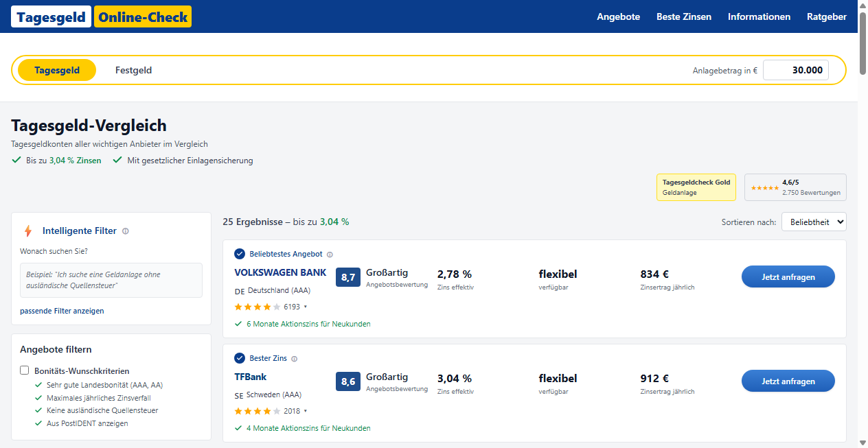Click the 8,6 rating score badge
This screenshot has height=448, width=868.
tap(348, 381)
